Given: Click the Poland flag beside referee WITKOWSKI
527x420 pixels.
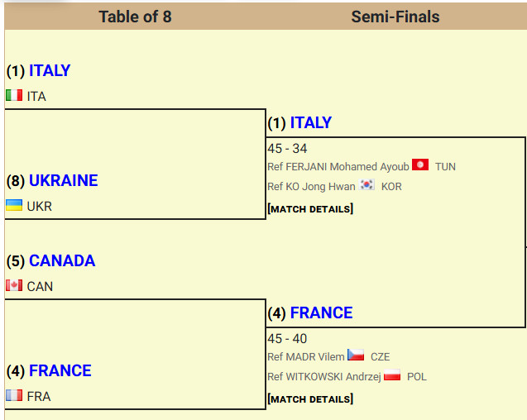Looking at the screenshot, I should (392, 376).
